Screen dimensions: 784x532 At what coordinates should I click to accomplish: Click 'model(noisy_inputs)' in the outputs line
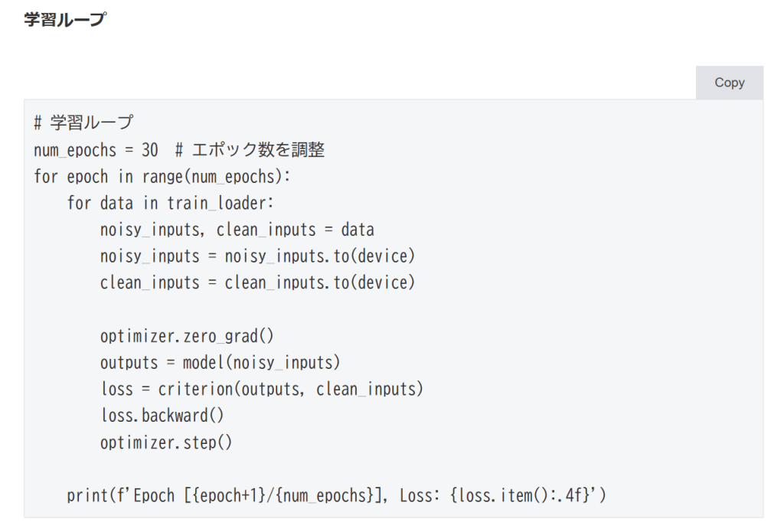[261, 362]
